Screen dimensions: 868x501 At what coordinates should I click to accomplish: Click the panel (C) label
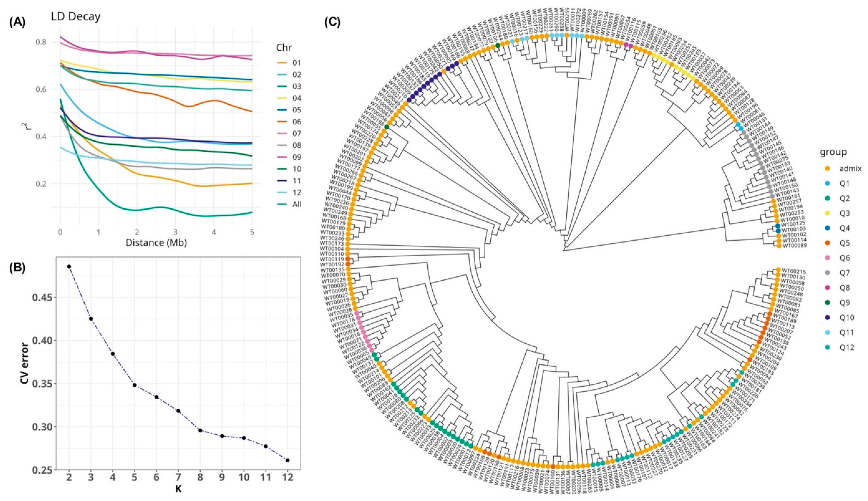point(332,22)
